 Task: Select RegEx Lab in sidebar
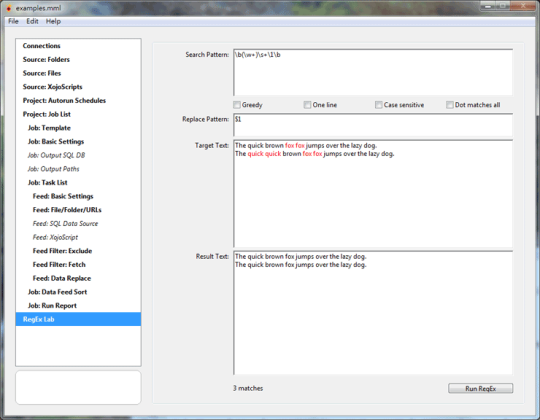click(x=78, y=319)
